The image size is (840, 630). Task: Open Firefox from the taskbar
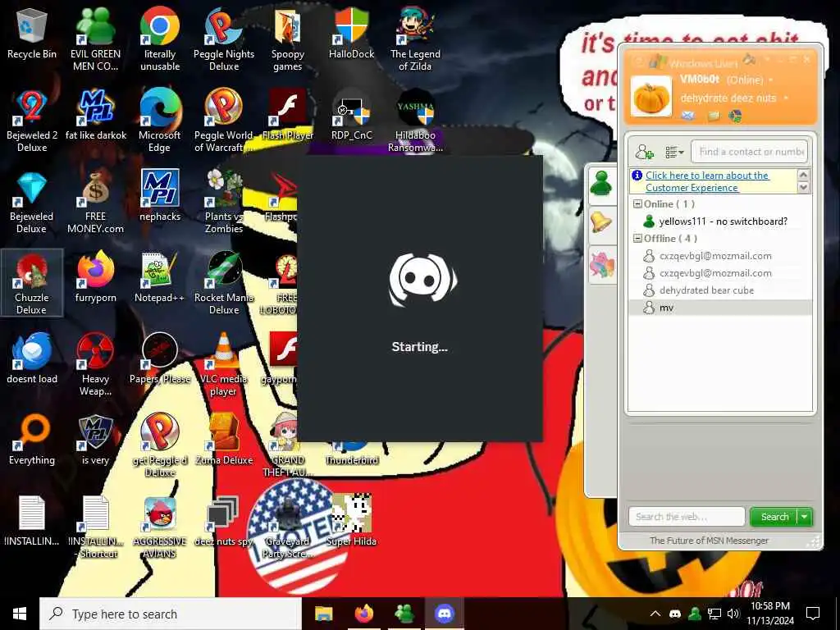click(363, 614)
